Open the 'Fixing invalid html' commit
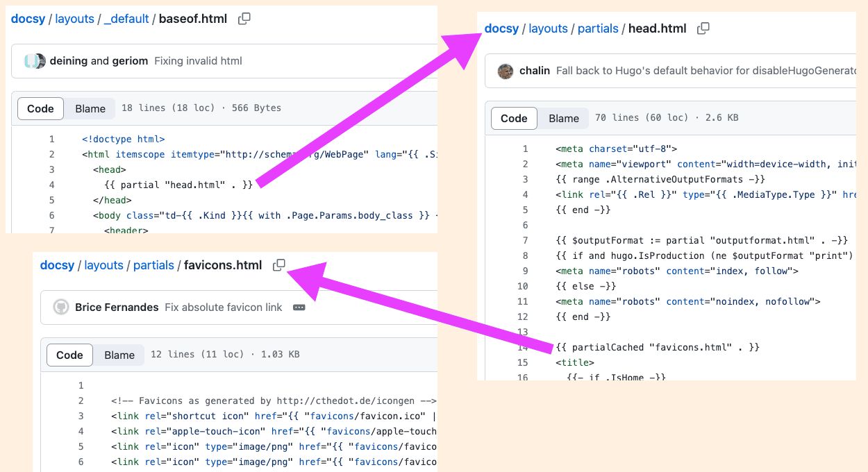868x472 pixels. coord(197,61)
